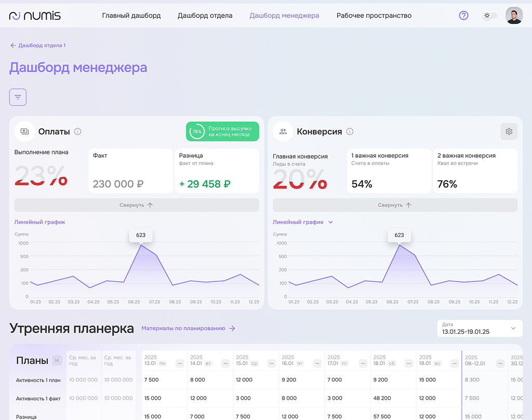Open the three-dot menu for 15.01 ср

(x=271, y=363)
